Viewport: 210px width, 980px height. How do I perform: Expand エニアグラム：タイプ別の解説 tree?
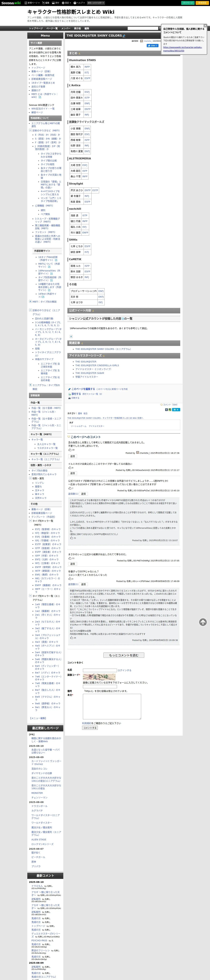(30, 385)
